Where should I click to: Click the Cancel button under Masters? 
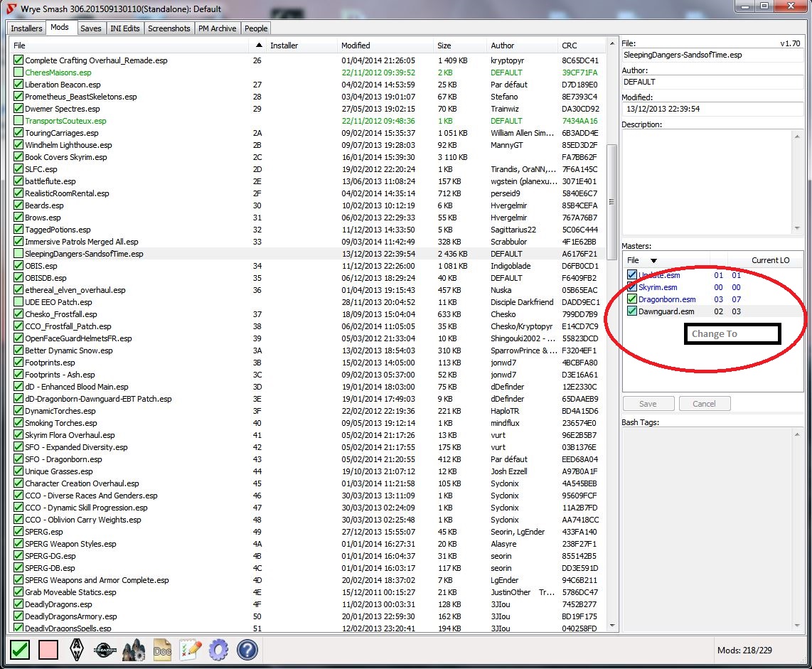click(705, 404)
